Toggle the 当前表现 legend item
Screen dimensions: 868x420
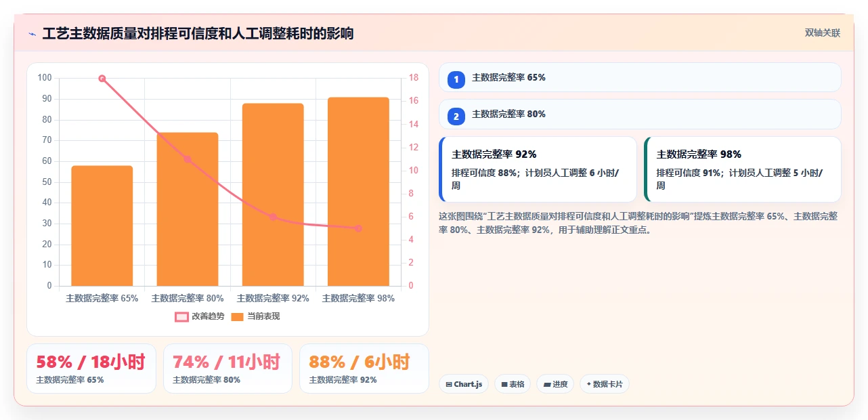(255, 316)
